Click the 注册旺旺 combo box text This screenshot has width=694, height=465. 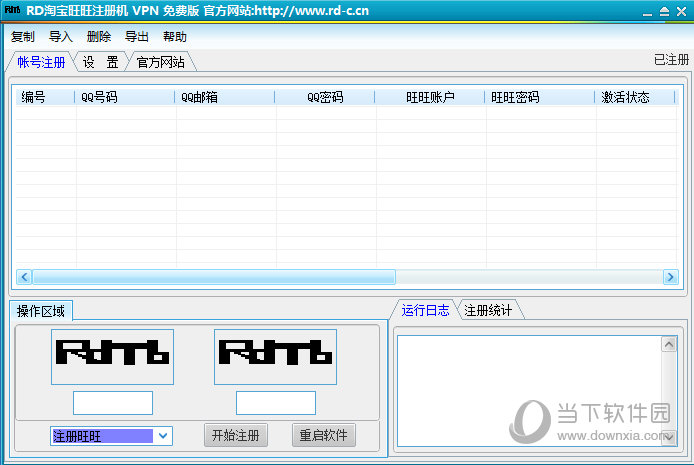click(x=102, y=436)
